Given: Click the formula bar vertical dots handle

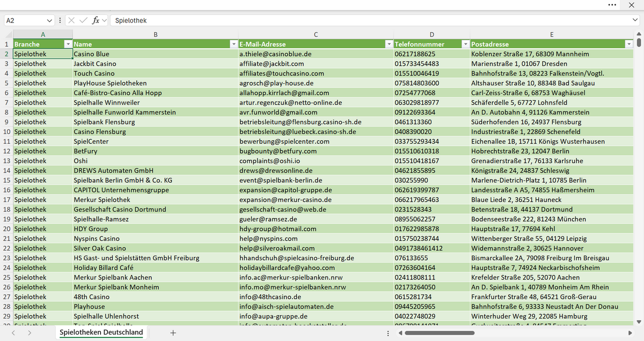Looking at the screenshot, I should (x=60, y=20).
